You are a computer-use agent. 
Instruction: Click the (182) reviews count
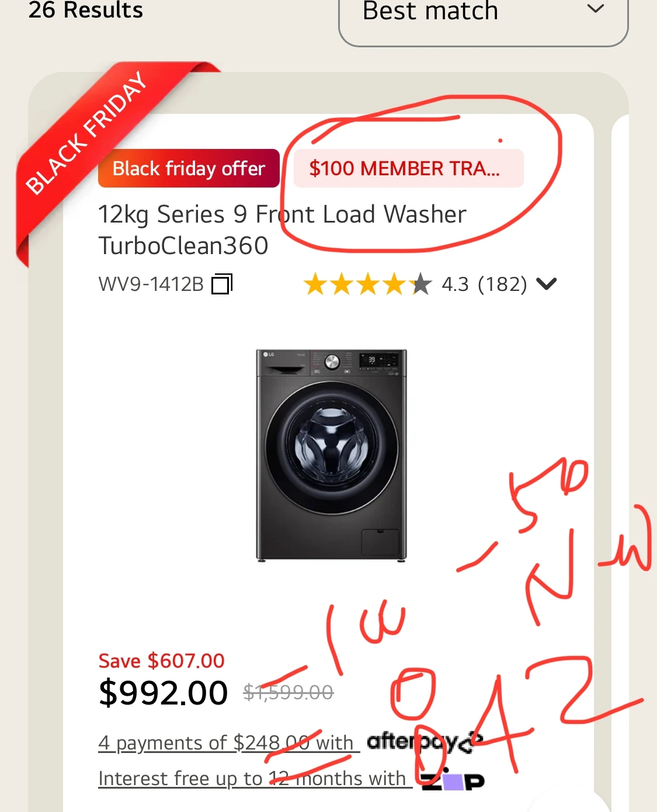[x=502, y=284]
